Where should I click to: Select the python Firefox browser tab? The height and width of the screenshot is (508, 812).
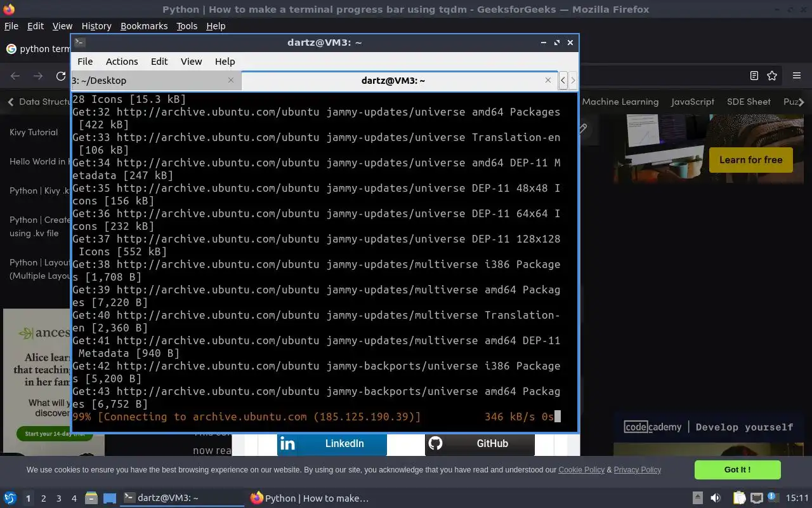37,49
